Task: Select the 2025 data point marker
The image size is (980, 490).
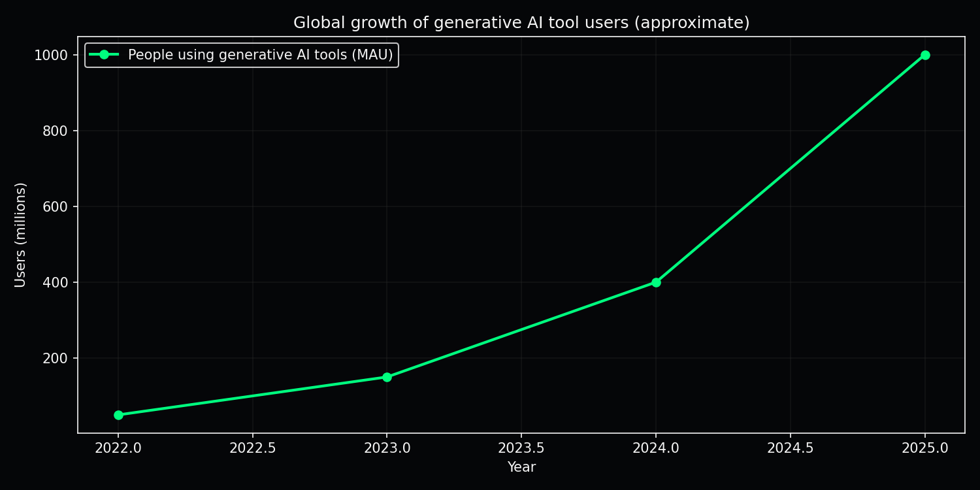Action: pos(925,55)
